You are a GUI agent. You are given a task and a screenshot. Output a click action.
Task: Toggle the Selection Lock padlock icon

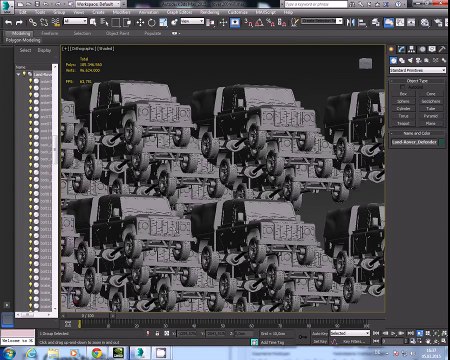point(157,333)
